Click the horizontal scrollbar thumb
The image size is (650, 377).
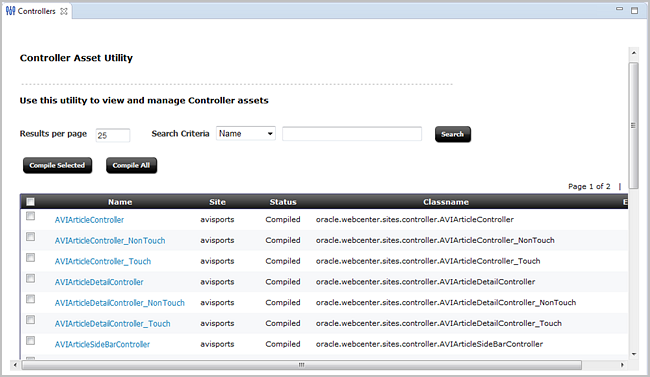pos(301,365)
